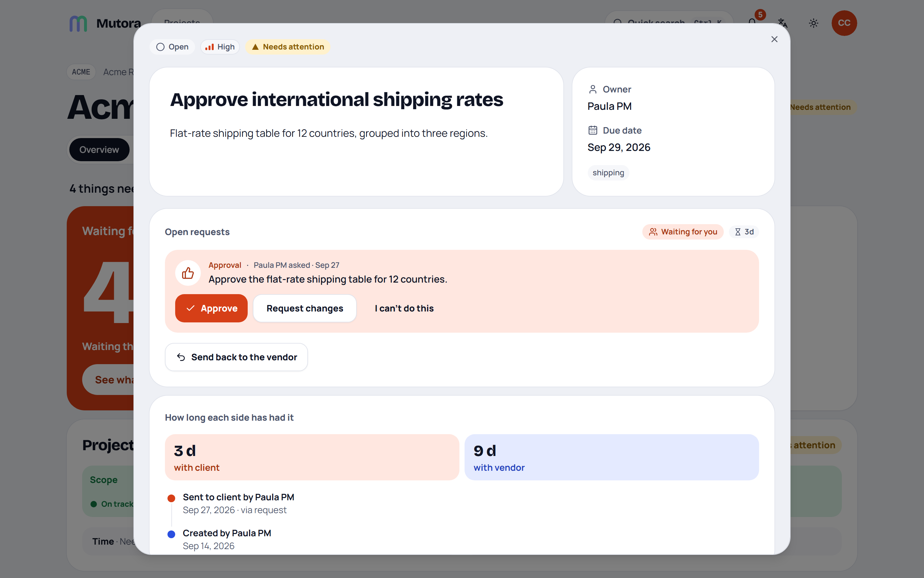Open the language translate icon

pyautogui.click(x=783, y=23)
